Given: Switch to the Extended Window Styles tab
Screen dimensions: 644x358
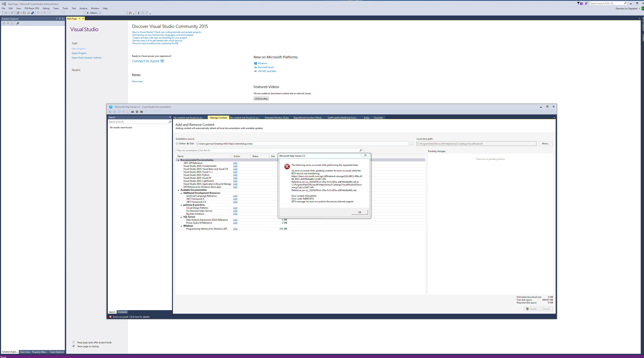Looking at the screenshot, I should click(x=276, y=118).
